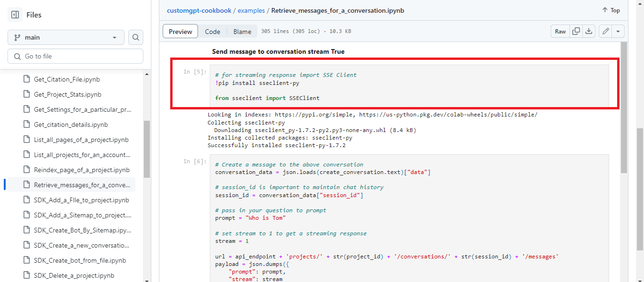The width and height of the screenshot is (644, 282).
Task: Click the Go to file field
Action: 75,56
